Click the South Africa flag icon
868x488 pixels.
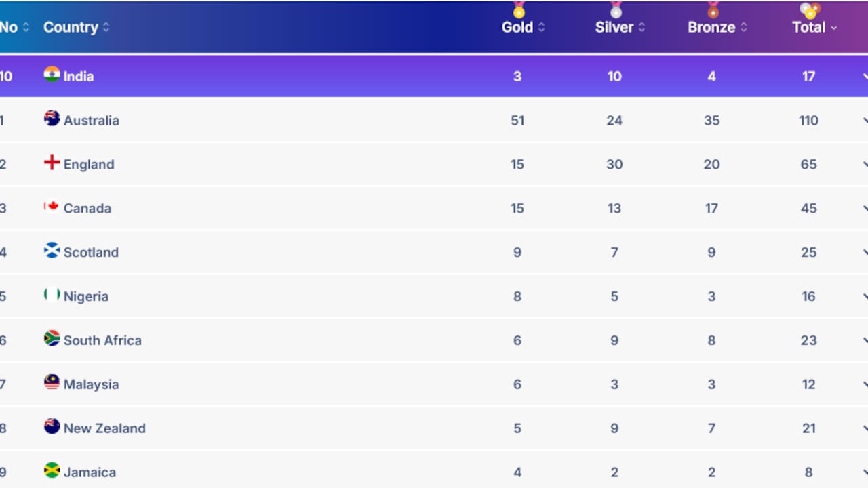point(52,338)
